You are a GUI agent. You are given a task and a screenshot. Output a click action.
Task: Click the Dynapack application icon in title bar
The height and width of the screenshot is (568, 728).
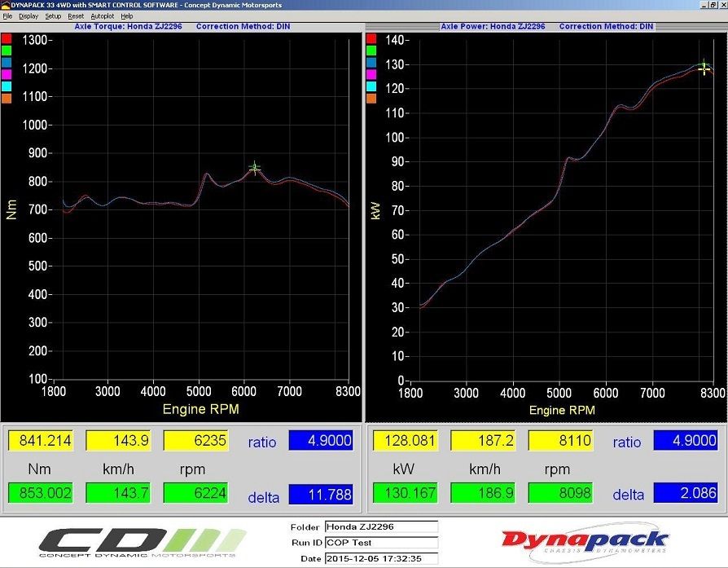tap(5, 5)
